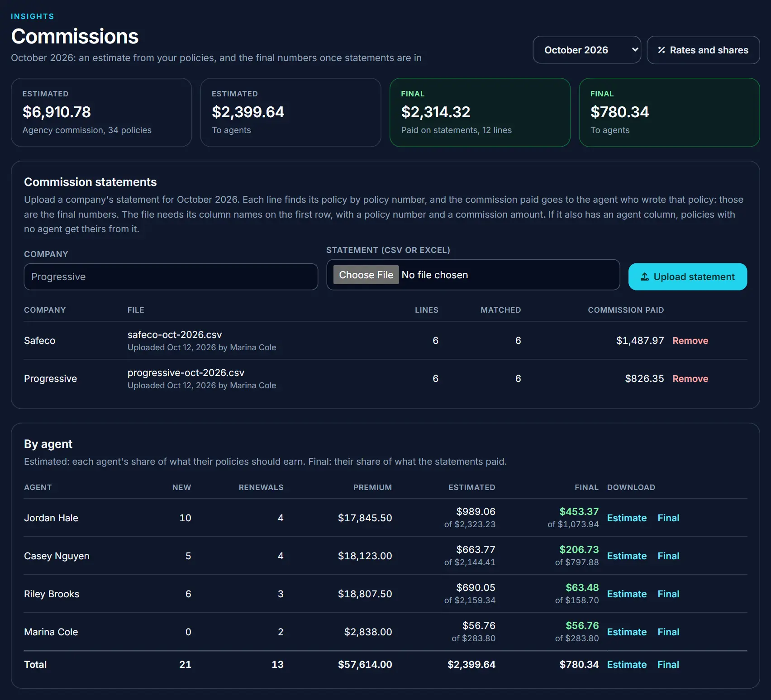Screen dimensions: 771x700
Task: Click Riley Brooks's agent name
Action: (52, 594)
